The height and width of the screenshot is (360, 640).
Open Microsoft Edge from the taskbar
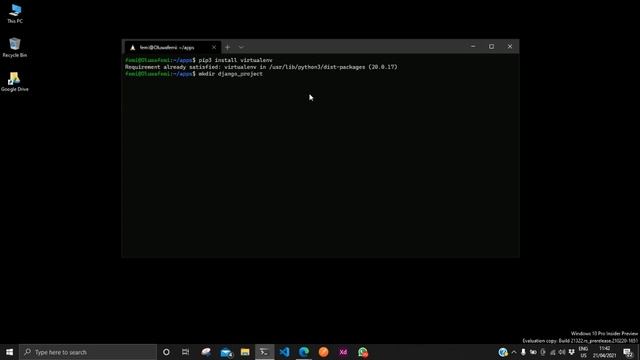tap(304, 352)
